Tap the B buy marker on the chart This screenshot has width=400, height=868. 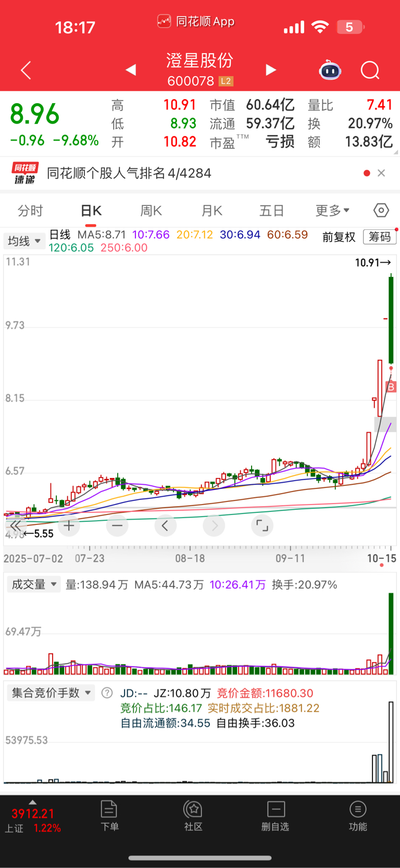(391, 387)
